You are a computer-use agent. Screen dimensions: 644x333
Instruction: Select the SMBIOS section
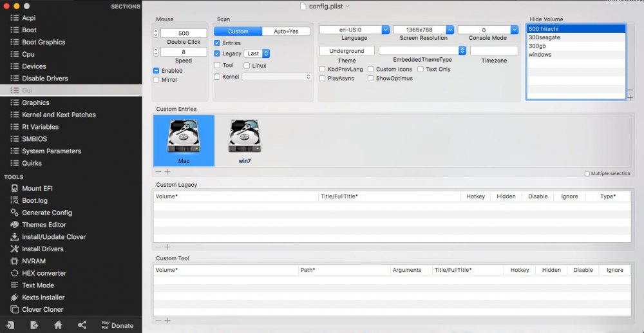[x=34, y=138]
